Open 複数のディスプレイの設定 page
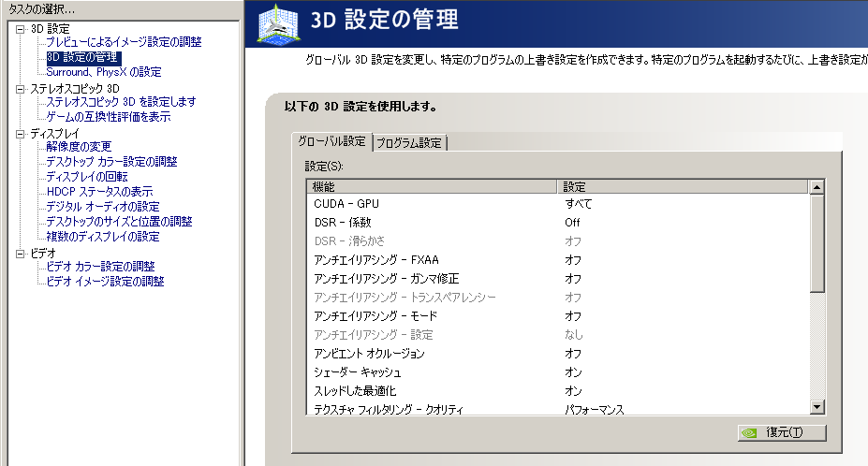Viewport: 868px width, 466px height. click(x=103, y=237)
